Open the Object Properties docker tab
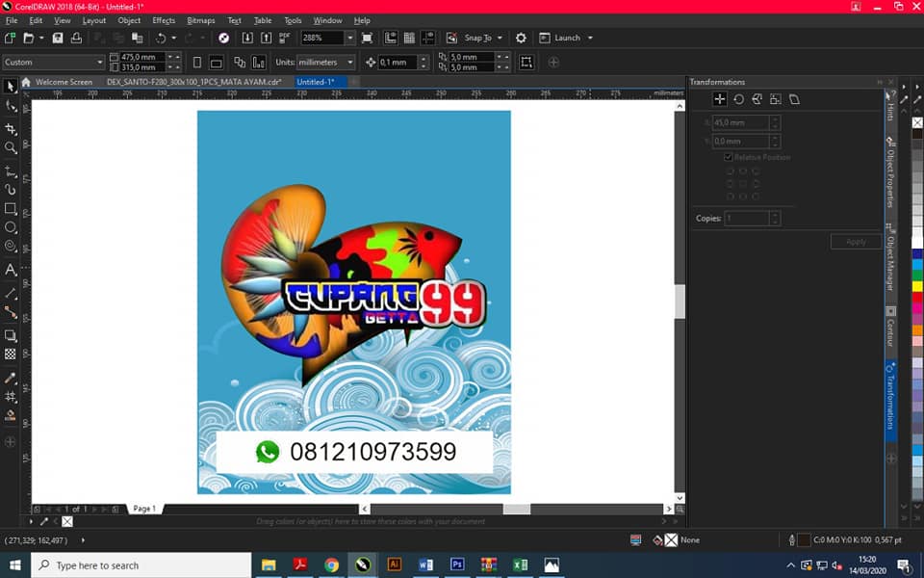 click(x=890, y=172)
